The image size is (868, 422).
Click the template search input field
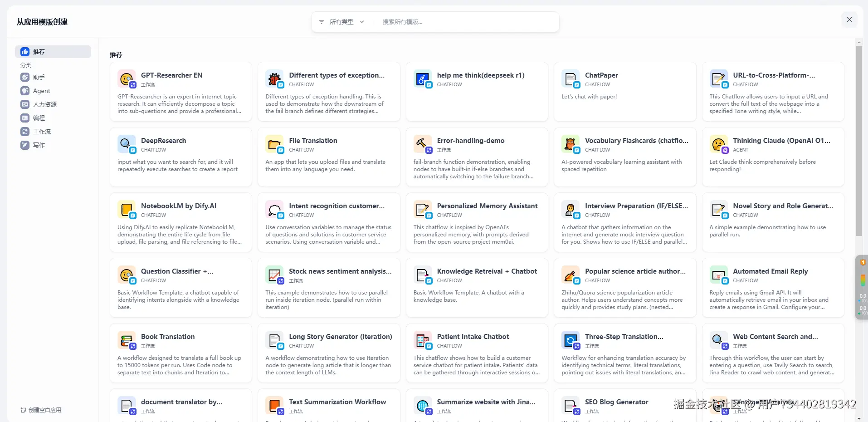466,22
